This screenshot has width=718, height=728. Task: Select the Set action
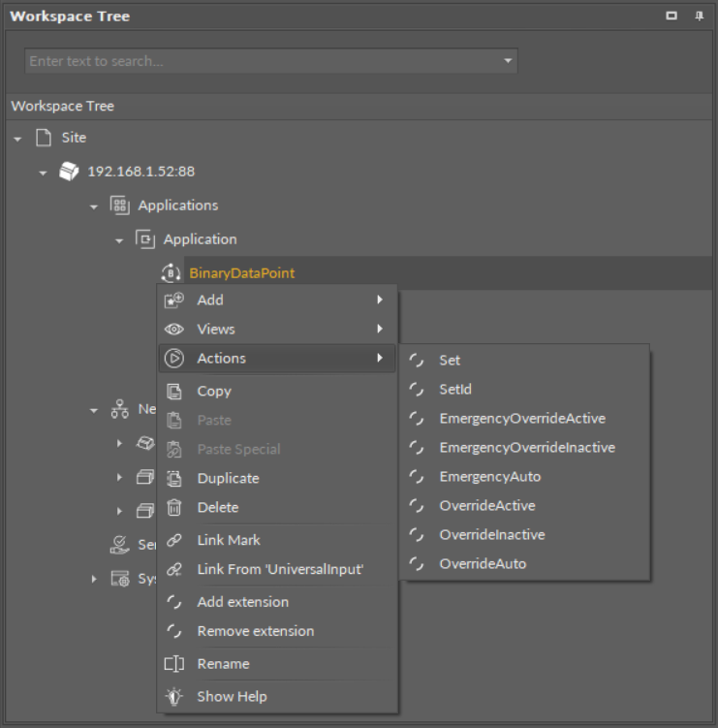click(x=450, y=361)
